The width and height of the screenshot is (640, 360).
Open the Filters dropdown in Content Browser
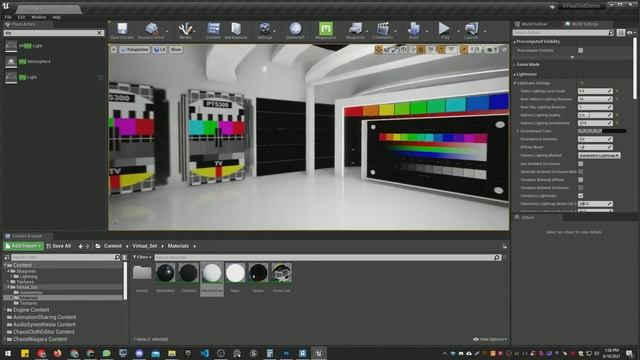[x=142, y=258]
